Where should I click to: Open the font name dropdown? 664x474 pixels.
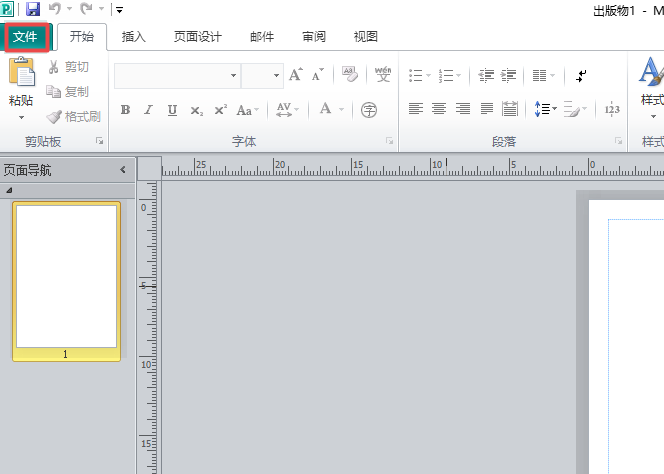[x=234, y=76]
